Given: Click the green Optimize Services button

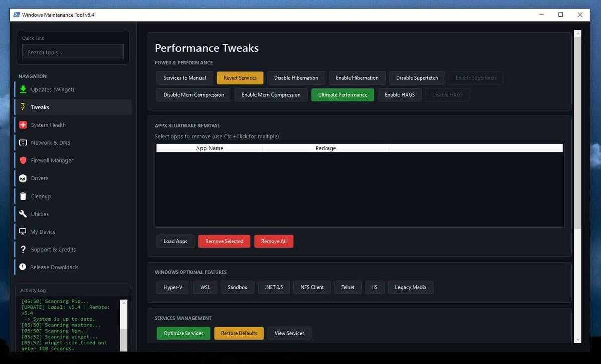Looking at the screenshot, I should pyautogui.click(x=183, y=333).
